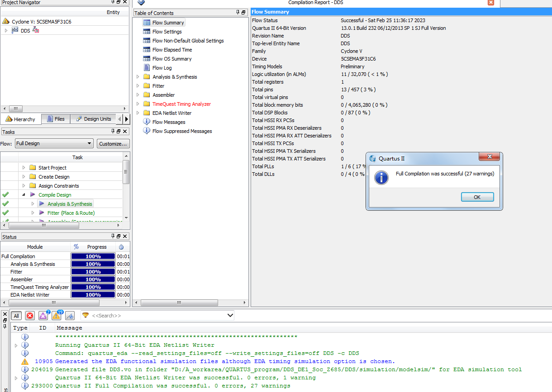Click the Type column header in messages
Image resolution: width=552 pixels, height=392 pixels.
[x=20, y=328]
